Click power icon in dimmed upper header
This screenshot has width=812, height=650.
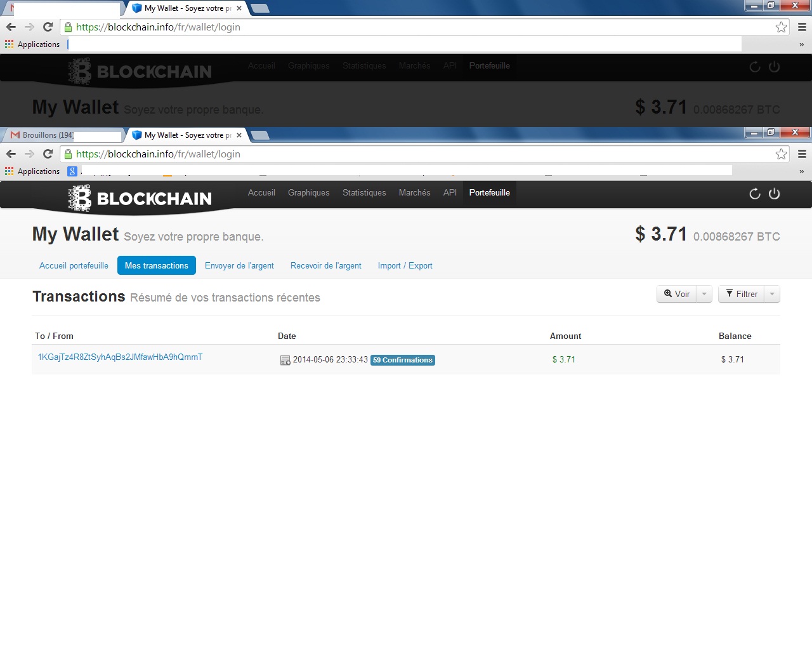pyautogui.click(x=774, y=67)
